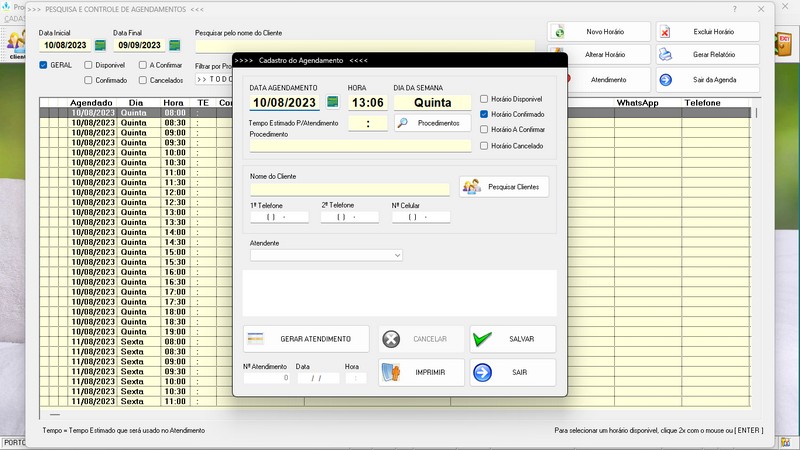Click the Imprimir button

click(x=421, y=372)
